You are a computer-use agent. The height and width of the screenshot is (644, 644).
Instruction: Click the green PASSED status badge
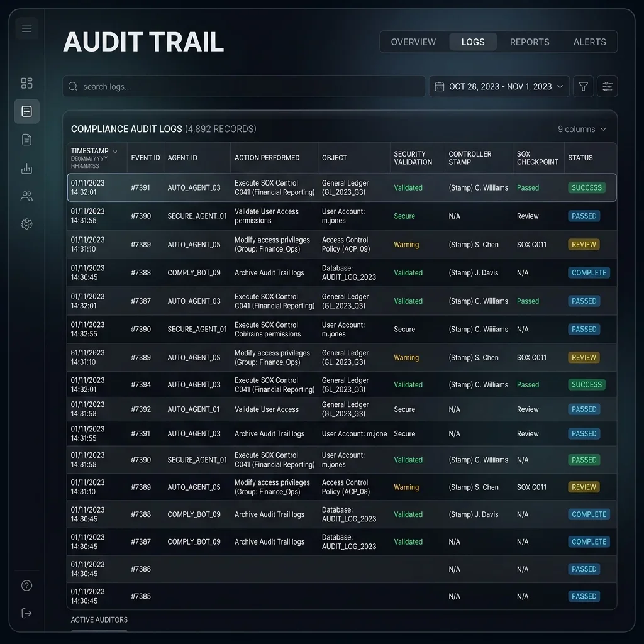click(x=584, y=460)
